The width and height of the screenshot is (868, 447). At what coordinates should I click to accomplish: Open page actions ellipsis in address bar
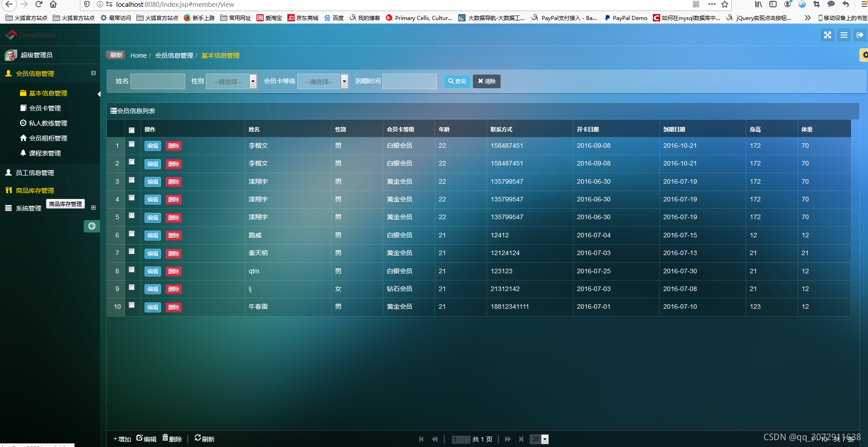pyautogui.click(x=712, y=5)
